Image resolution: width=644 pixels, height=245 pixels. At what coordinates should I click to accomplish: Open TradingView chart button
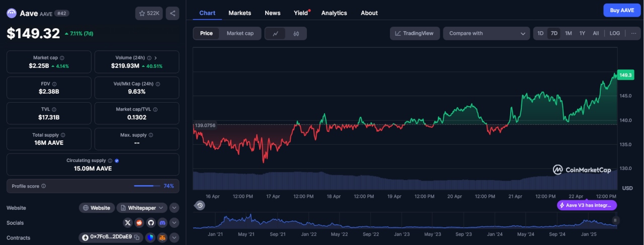(415, 33)
